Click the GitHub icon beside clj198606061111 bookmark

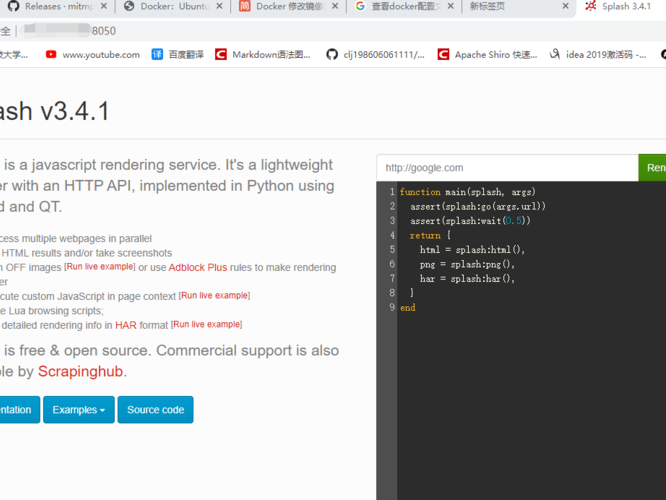[x=332, y=54]
